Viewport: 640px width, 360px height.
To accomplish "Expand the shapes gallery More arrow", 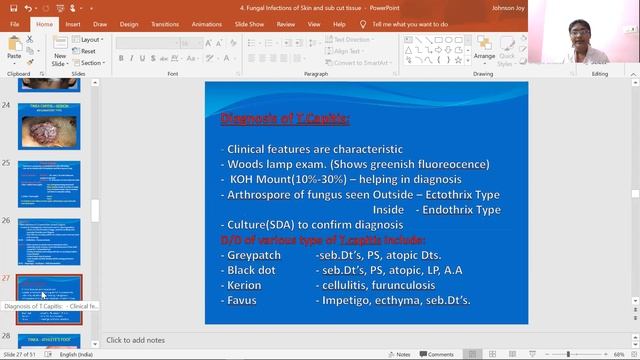I will pyautogui.click(x=468, y=60).
